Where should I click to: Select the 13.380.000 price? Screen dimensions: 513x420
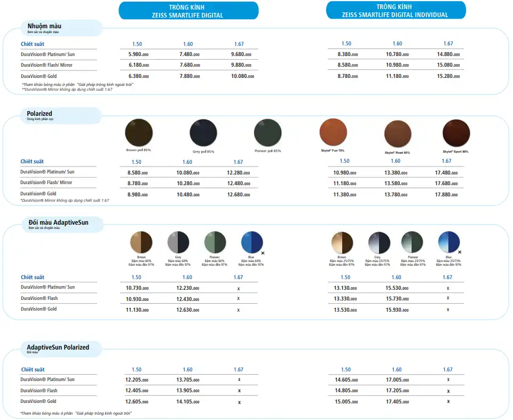(x=396, y=173)
